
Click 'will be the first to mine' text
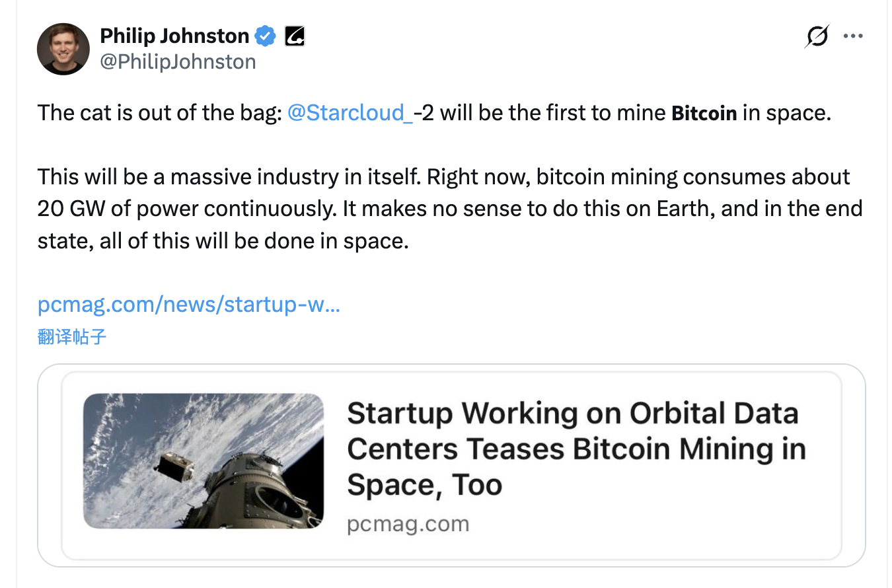[x=552, y=113]
